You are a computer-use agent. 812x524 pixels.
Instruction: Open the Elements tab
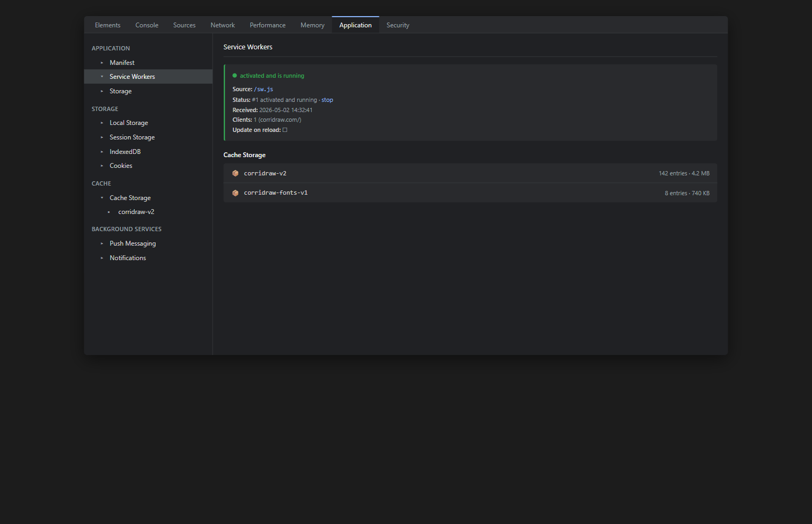click(107, 25)
